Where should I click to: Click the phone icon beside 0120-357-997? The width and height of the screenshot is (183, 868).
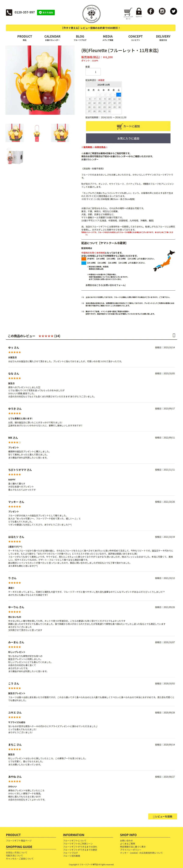click(9, 13)
